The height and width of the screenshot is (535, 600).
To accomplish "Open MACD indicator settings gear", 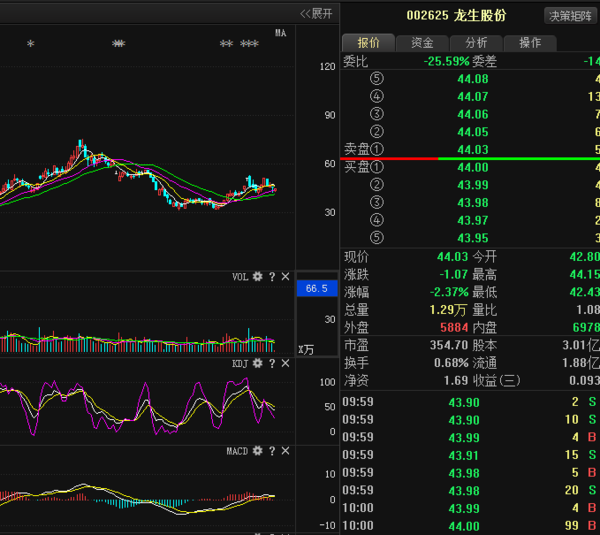I will (x=257, y=452).
